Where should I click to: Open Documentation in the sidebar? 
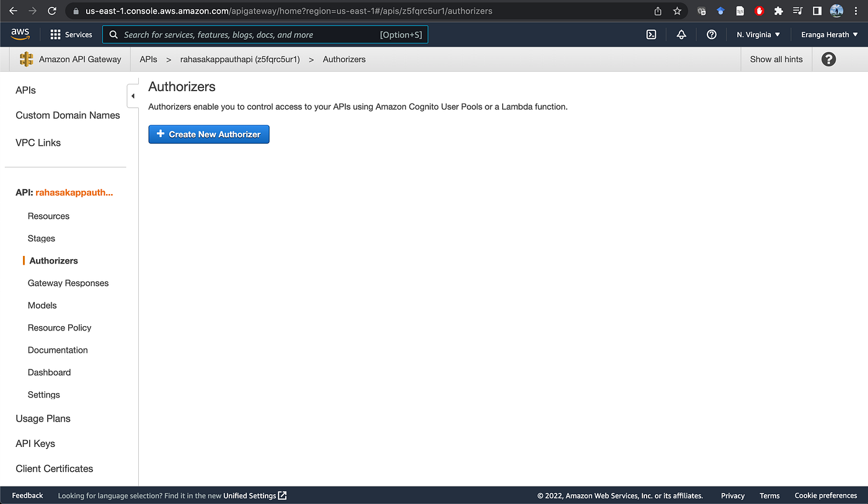pyautogui.click(x=58, y=350)
